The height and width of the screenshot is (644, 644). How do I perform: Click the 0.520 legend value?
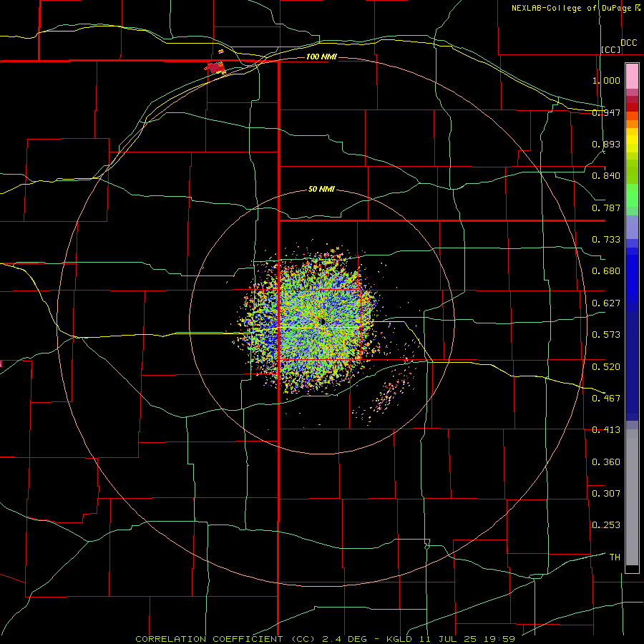tap(606, 366)
